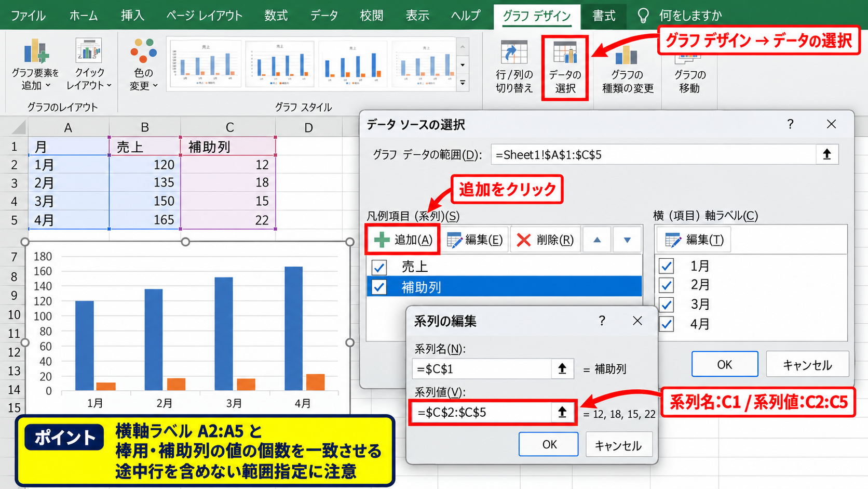The width and height of the screenshot is (868, 489).
Task: Click cell B1 containing 売上
Action: [145, 147]
